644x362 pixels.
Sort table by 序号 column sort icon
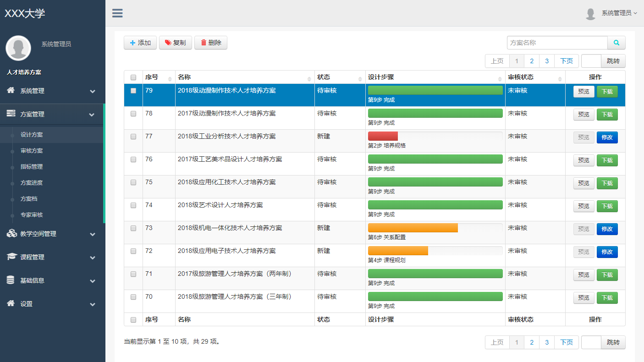[x=170, y=79]
